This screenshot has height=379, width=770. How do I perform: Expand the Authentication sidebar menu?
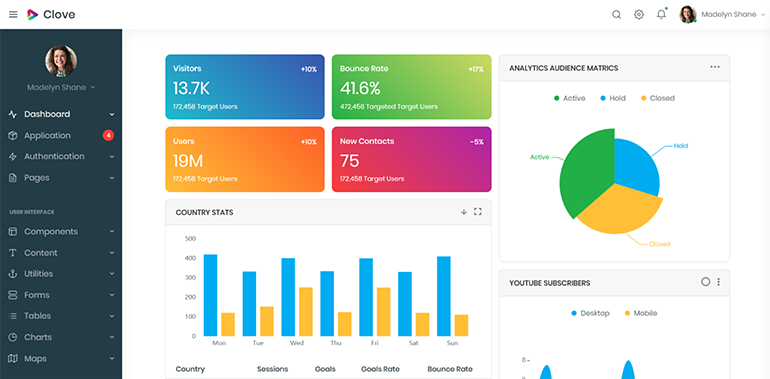tap(61, 157)
